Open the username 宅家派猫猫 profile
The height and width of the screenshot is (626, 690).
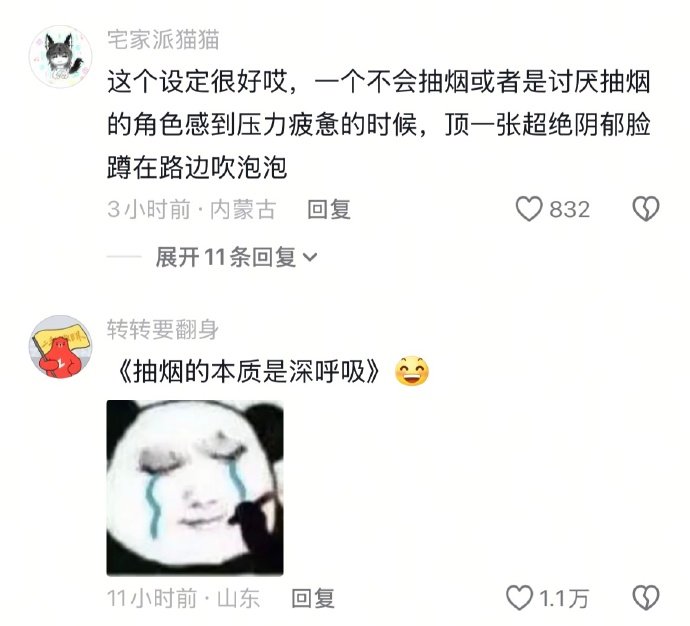pyautogui.click(x=163, y=40)
